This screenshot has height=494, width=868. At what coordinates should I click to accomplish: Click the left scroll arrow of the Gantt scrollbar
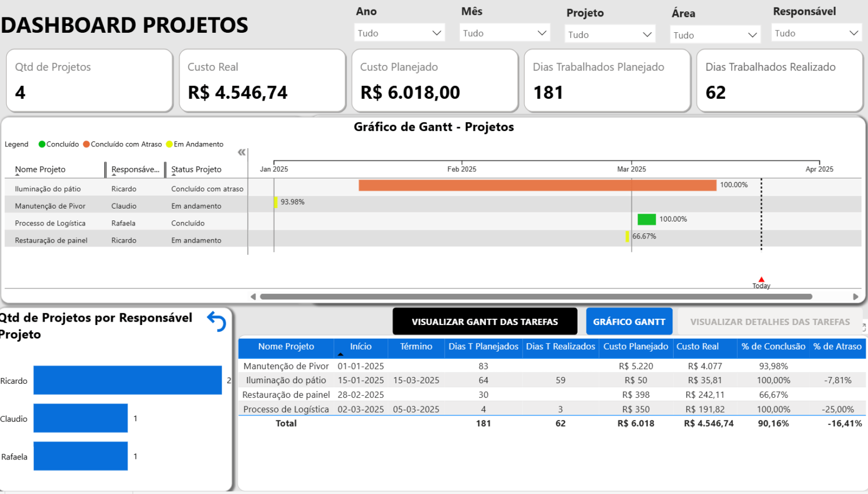click(254, 296)
